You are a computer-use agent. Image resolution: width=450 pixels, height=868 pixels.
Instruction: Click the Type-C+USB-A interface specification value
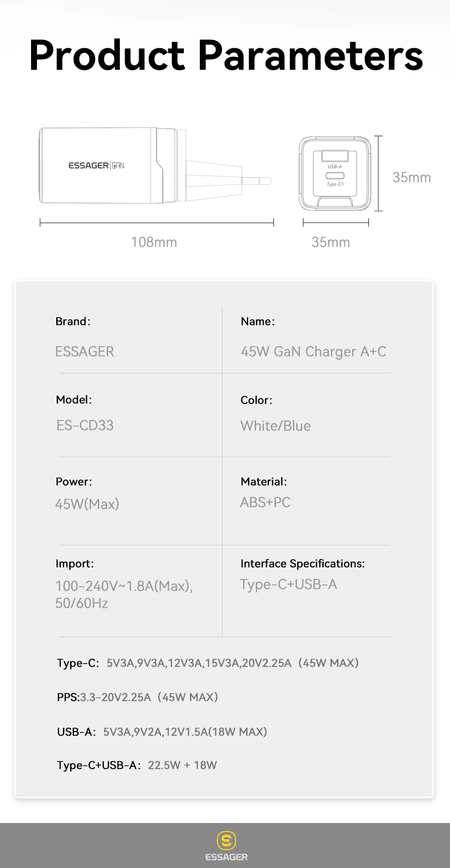click(288, 584)
